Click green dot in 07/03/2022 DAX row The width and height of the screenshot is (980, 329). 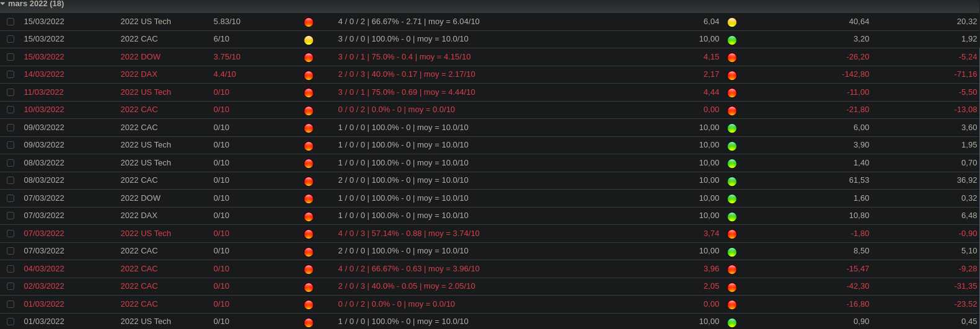click(x=732, y=217)
